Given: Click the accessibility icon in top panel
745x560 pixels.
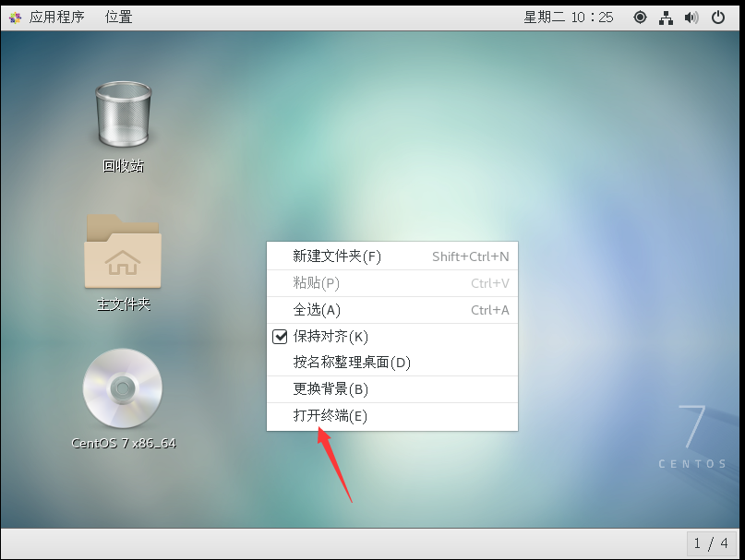Looking at the screenshot, I should click(x=640, y=18).
